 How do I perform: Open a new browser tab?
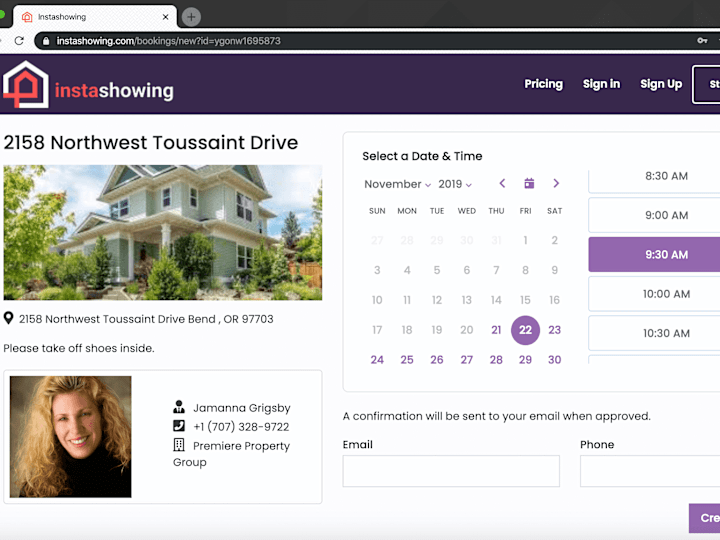tap(191, 17)
